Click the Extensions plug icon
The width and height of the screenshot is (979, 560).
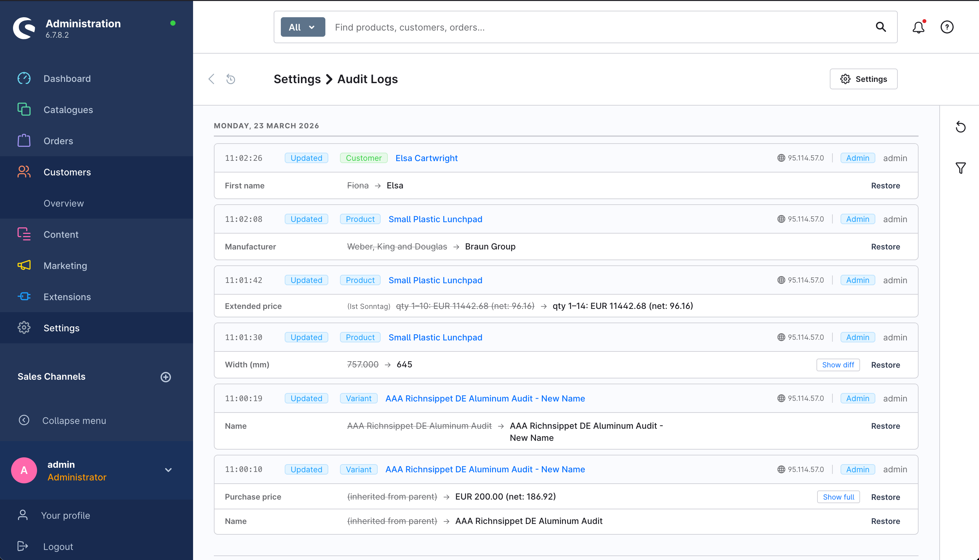[24, 297]
